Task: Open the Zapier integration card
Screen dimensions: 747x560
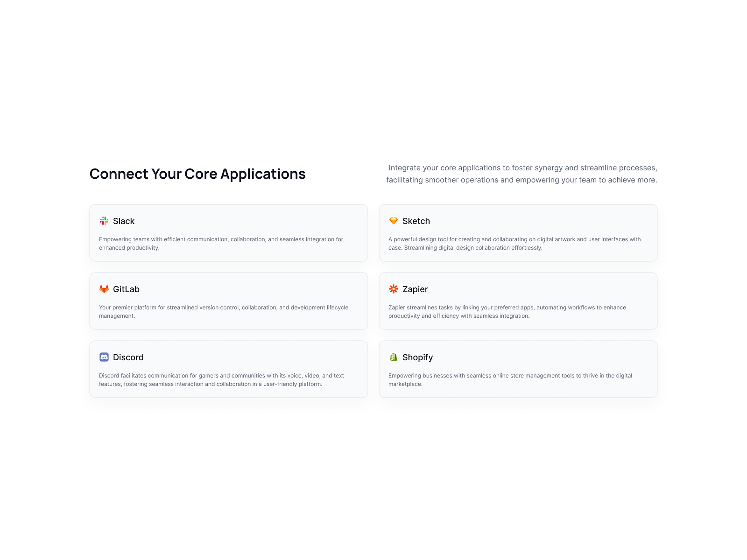Action: click(x=517, y=301)
